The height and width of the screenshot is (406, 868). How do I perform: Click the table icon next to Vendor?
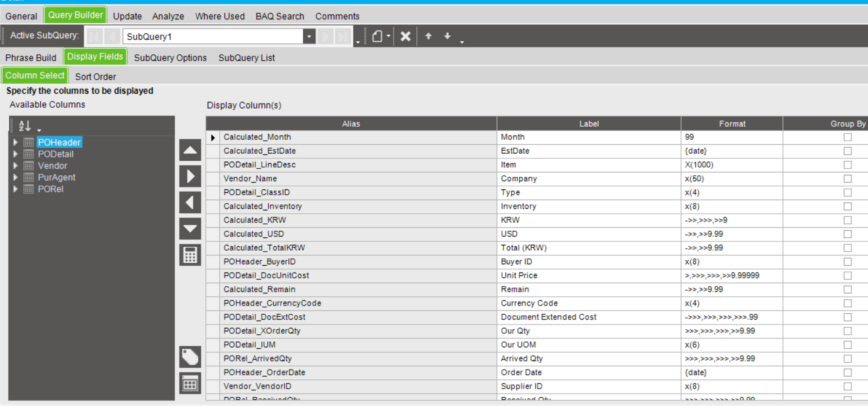[29, 166]
